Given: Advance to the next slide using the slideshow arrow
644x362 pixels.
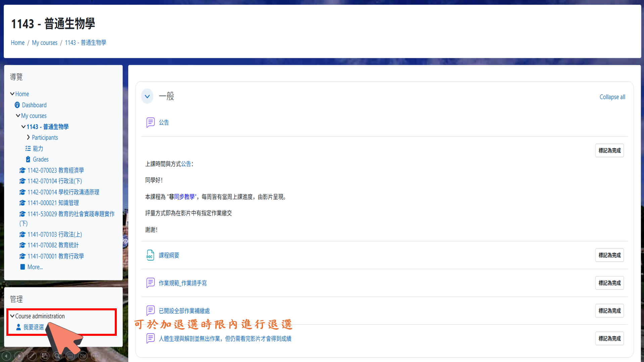Looking at the screenshot, I should (19, 356).
